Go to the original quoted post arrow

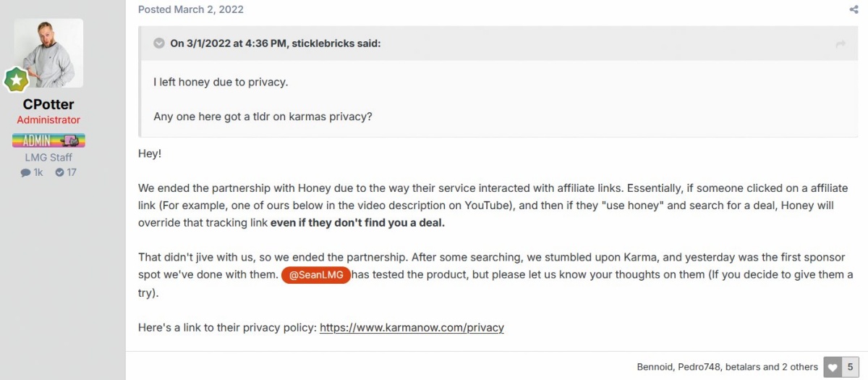[841, 44]
